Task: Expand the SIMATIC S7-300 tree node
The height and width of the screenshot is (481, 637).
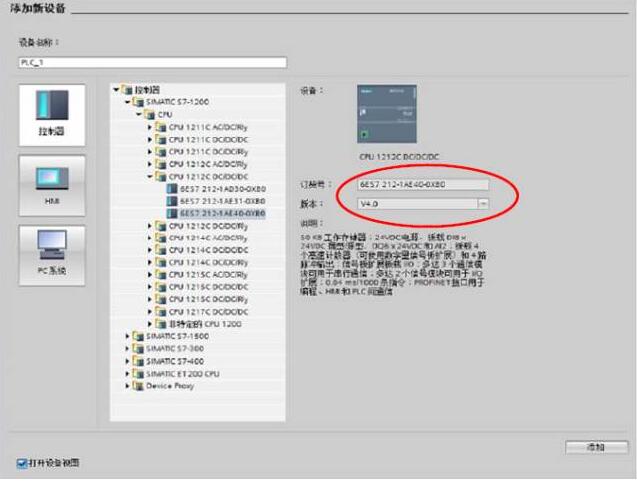Action: pos(129,349)
